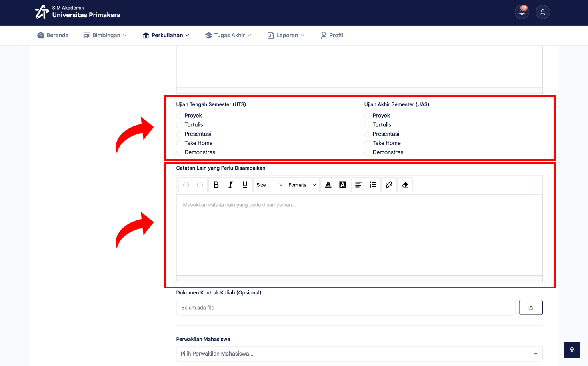
Task: Clear formatting with the eraser icon
Action: [405, 185]
